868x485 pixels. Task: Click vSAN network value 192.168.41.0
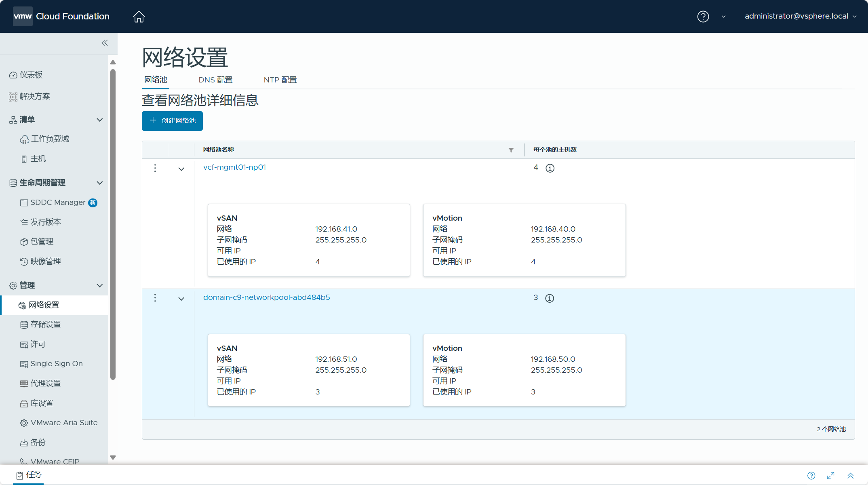click(336, 229)
